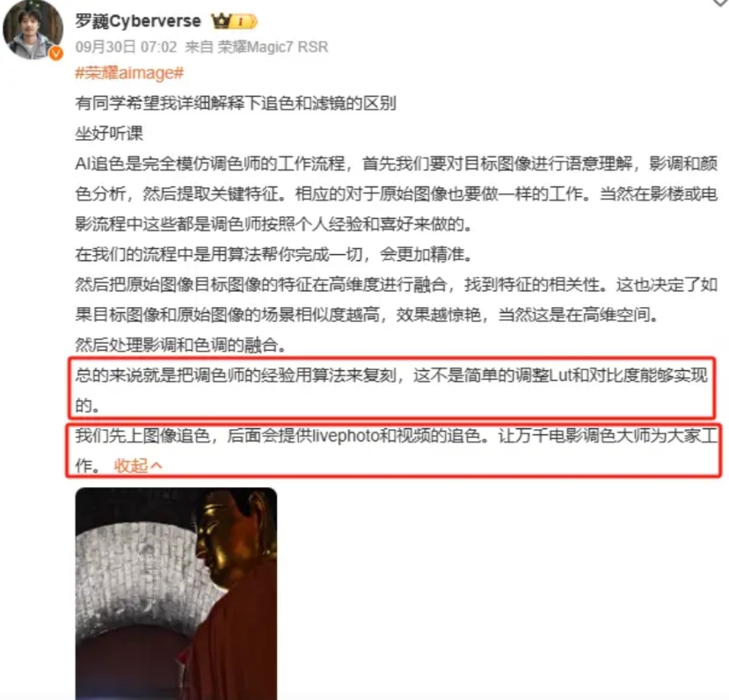Click the paragraph starting 然后把原始图像目标图像
Viewport: 729px width, 700px height.
point(396,300)
